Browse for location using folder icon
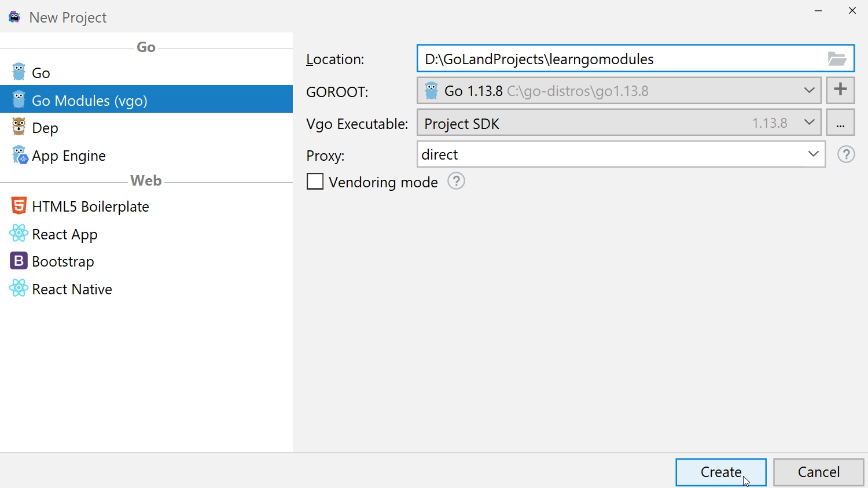 [x=837, y=58]
